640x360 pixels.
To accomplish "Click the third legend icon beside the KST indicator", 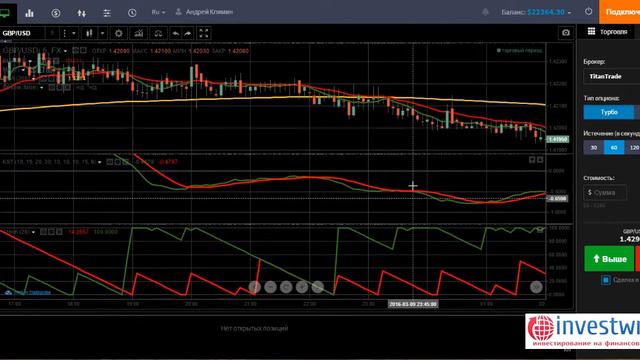I will [125, 162].
